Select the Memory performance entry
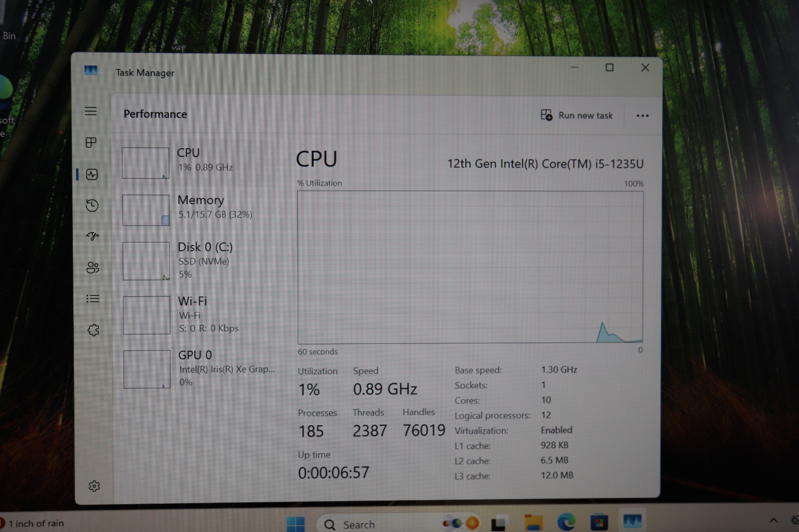 point(200,210)
